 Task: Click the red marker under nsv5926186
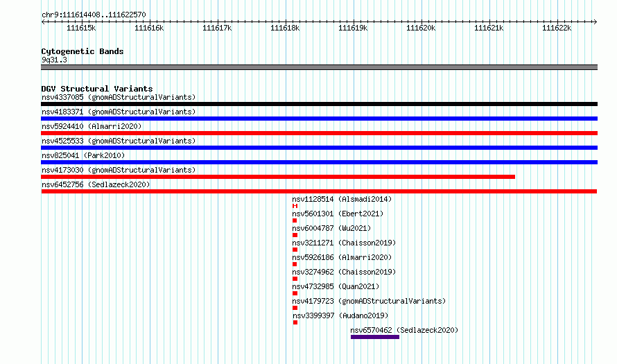[295, 264]
